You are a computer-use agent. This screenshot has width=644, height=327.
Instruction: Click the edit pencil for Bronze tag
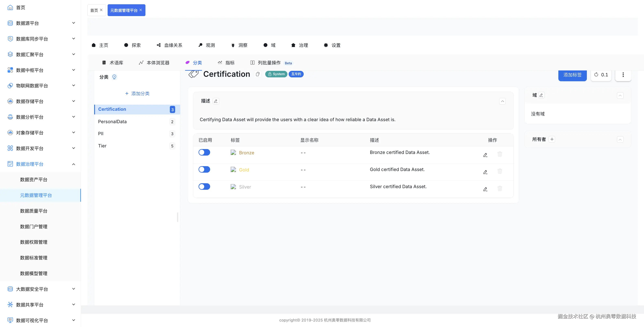[485, 155]
